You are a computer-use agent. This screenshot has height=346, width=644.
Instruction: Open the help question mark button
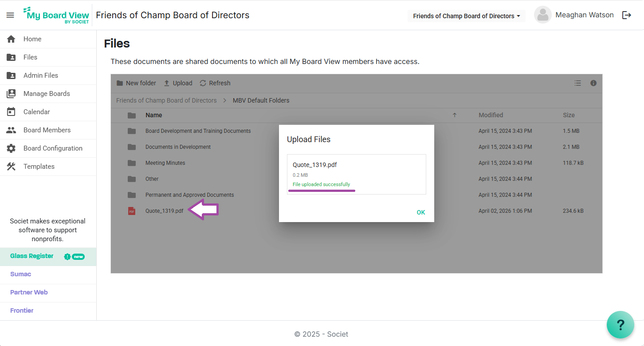620,325
